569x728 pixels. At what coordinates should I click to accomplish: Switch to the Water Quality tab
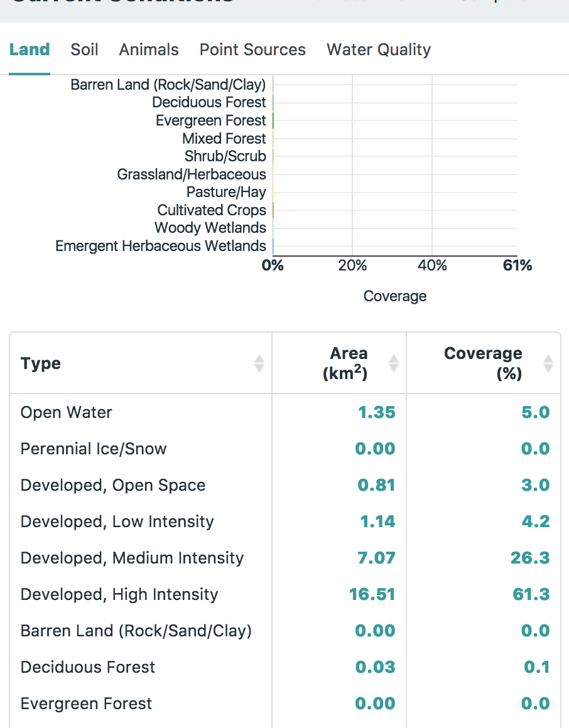tap(377, 50)
